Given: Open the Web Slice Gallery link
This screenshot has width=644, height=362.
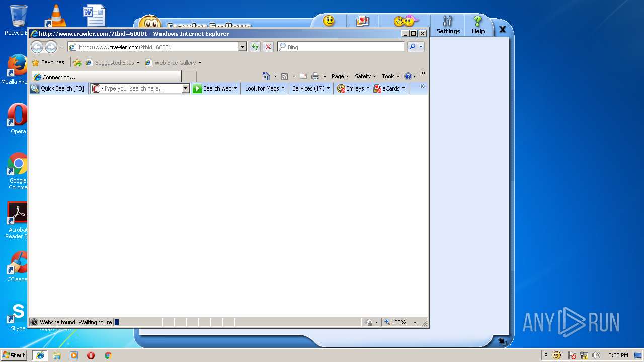Looking at the screenshot, I should [x=173, y=63].
